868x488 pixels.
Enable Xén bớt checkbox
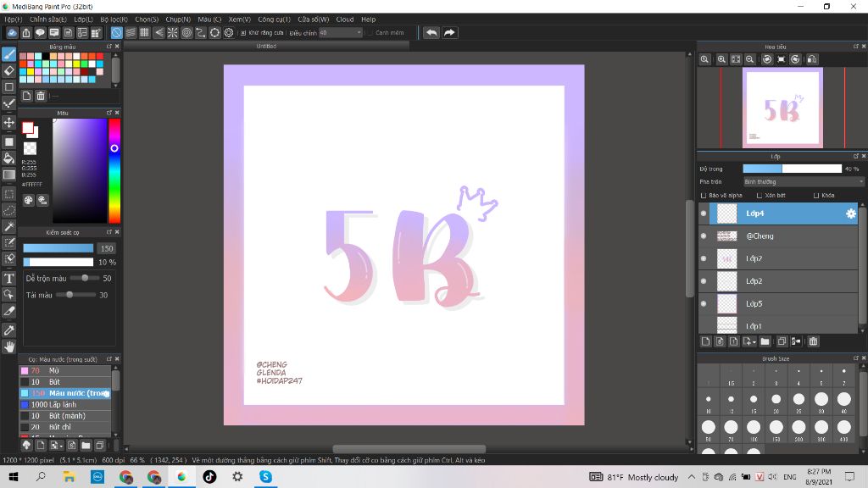click(759, 196)
